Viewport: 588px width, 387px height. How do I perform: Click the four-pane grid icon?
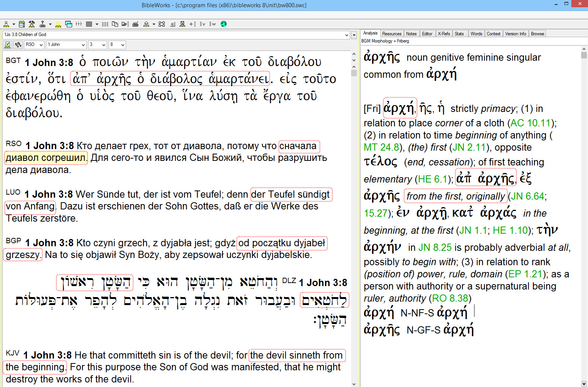pyautogui.click(x=89, y=24)
